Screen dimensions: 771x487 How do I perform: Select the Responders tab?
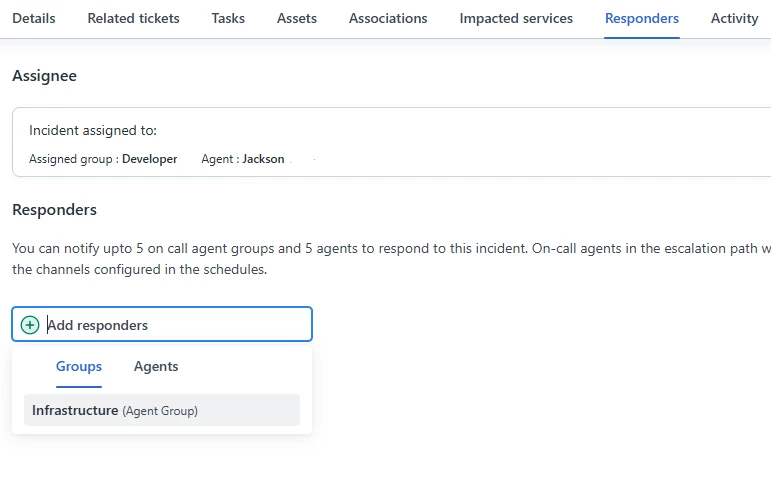642,18
